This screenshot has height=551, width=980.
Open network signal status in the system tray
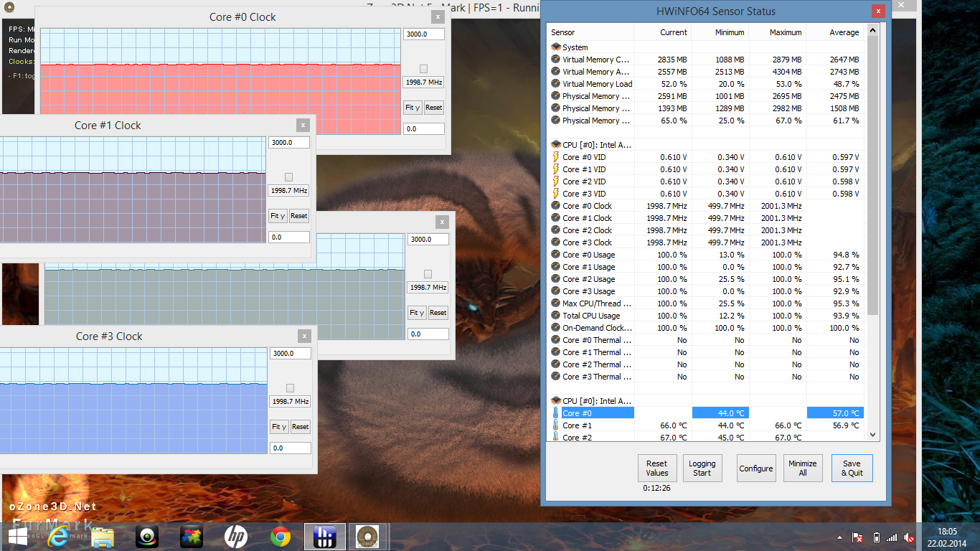(892, 537)
